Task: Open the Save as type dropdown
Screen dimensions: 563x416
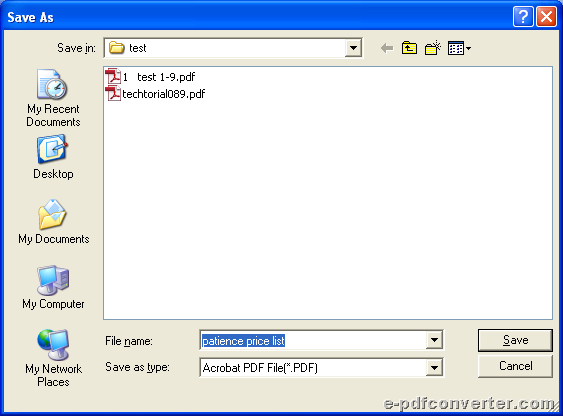Action: click(x=434, y=368)
